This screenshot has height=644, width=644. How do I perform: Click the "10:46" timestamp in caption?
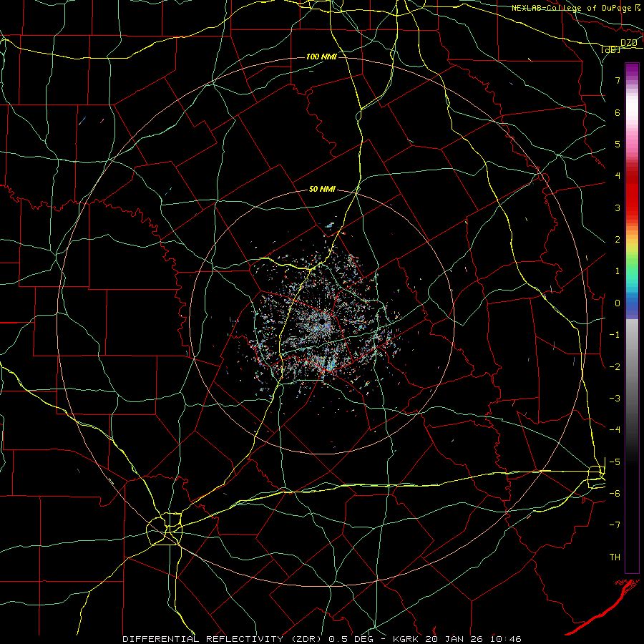click(x=506, y=639)
